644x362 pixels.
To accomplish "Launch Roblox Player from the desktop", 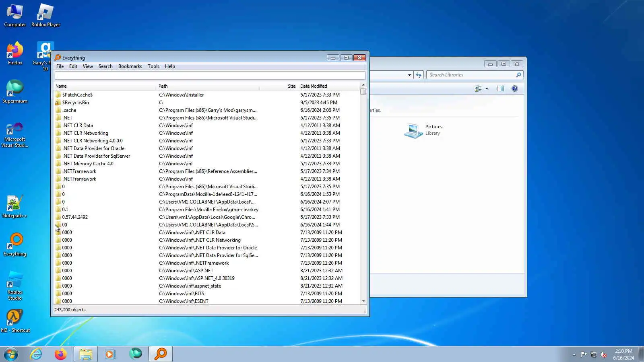I will click(45, 15).
